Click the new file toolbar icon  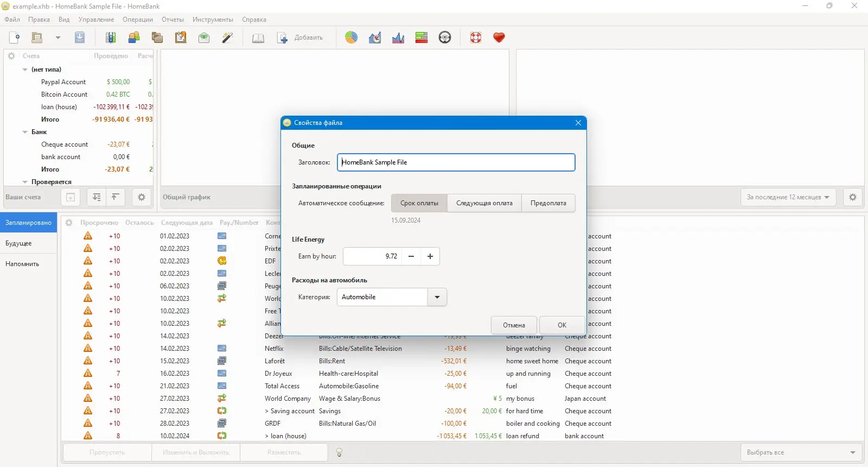(x=15, y=37)
